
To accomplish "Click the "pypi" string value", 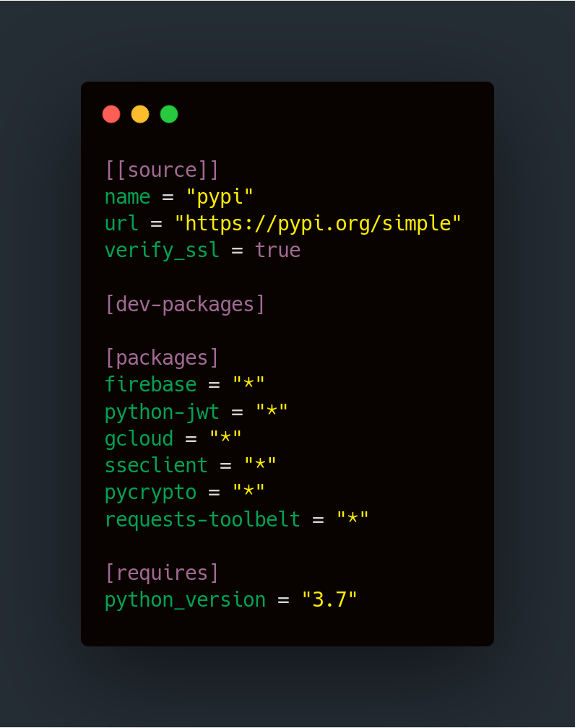I will pyautogui.click(x=219, y=197).
